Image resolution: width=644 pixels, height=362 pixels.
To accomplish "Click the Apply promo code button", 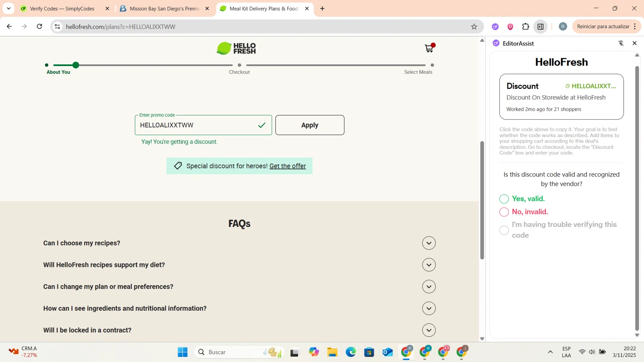I will click(310, 125).
